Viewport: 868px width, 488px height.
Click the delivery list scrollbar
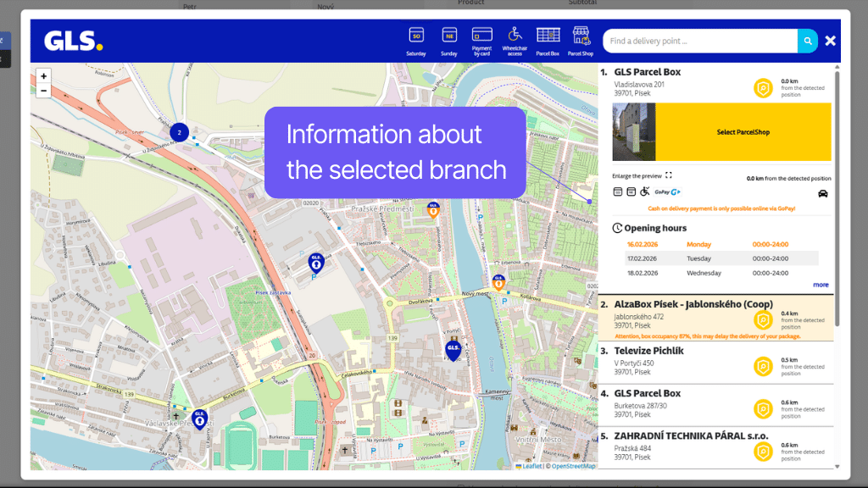[837, 197]
